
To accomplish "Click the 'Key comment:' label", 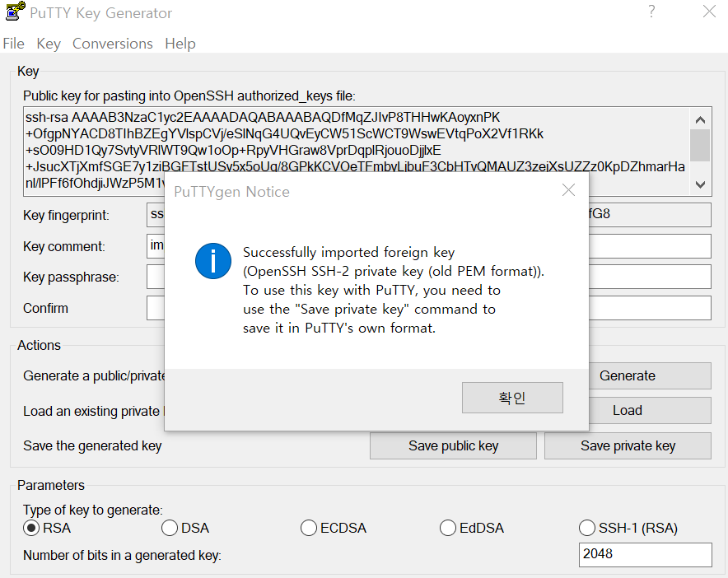I will click(64, 246).
